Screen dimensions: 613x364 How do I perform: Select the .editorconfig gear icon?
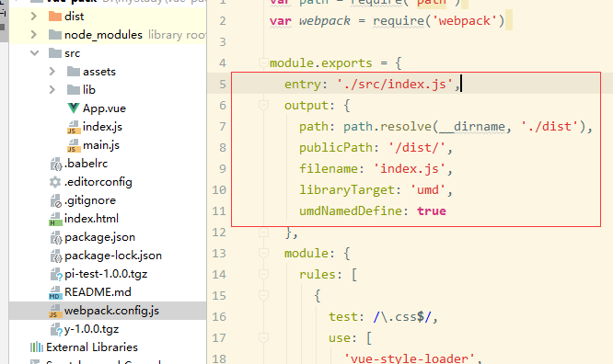click(55, 182)
